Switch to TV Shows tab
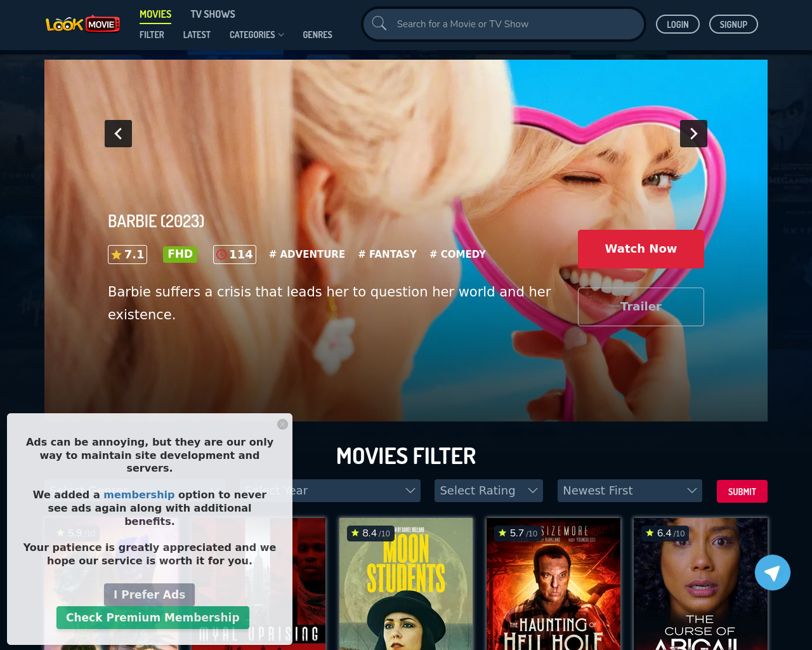Viewport: 812px width, 650px height. pos(213,14)
